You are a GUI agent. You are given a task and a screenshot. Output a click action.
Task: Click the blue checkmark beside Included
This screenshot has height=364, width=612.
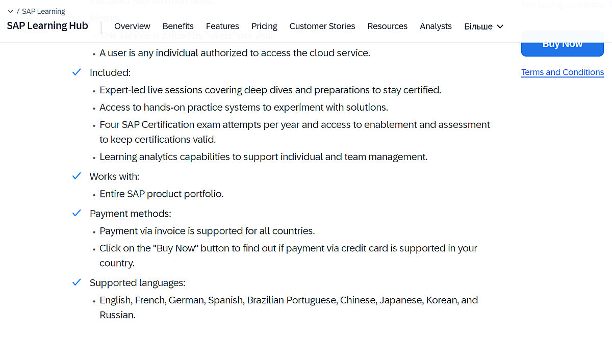(x=76, y=72)
